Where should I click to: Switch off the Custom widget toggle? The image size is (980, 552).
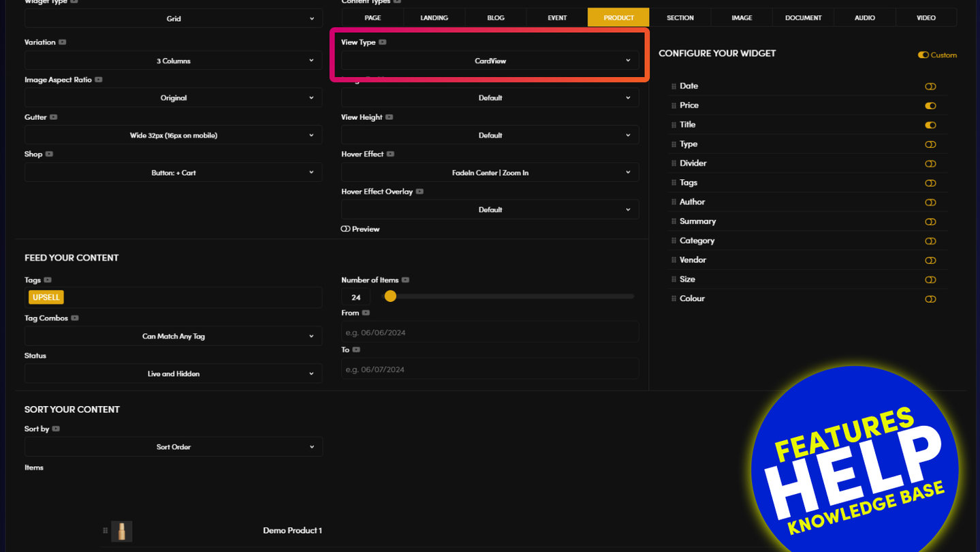[x=923, y=55]
